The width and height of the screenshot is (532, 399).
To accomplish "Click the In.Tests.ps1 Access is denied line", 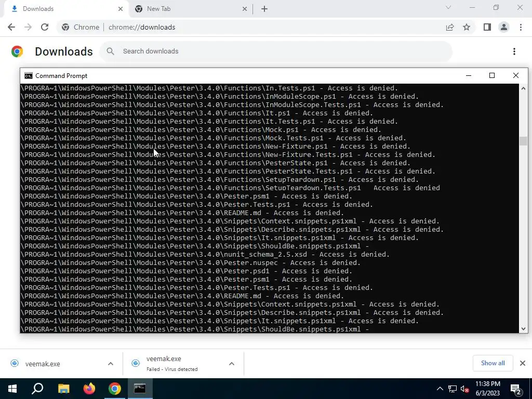I will pyautogui.click(x=209, y=88).
